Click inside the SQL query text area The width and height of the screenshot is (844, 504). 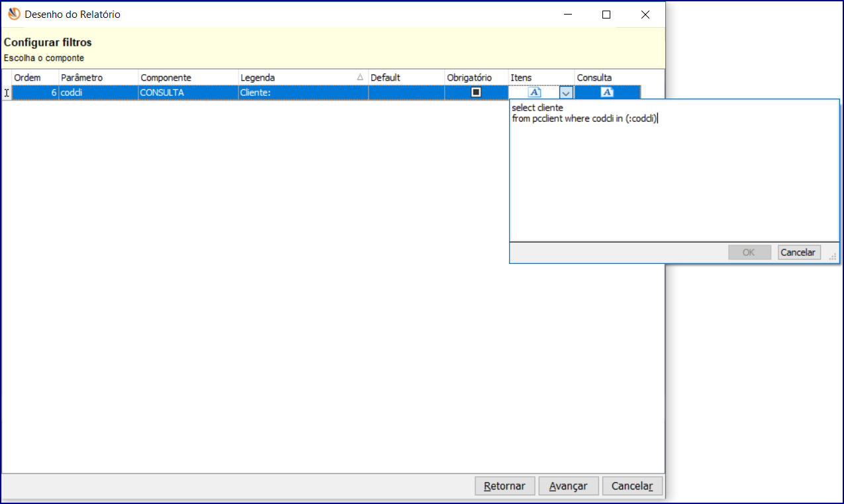point(674,171)
